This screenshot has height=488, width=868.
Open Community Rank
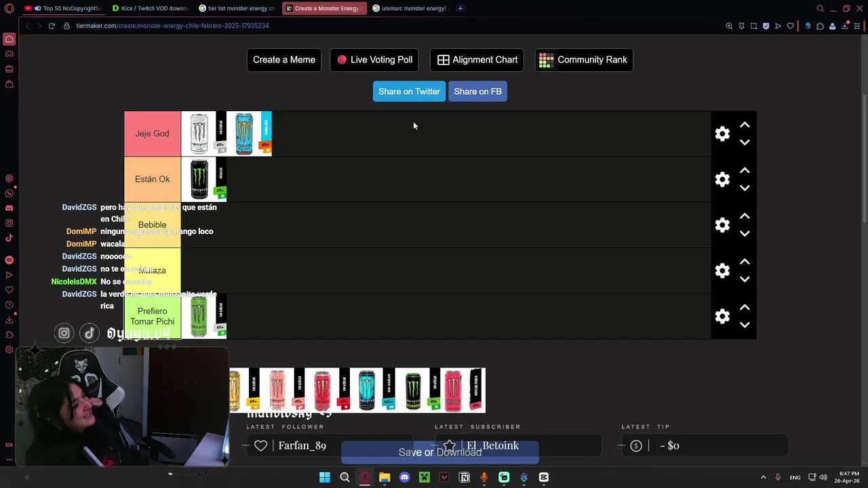(583, 60)
